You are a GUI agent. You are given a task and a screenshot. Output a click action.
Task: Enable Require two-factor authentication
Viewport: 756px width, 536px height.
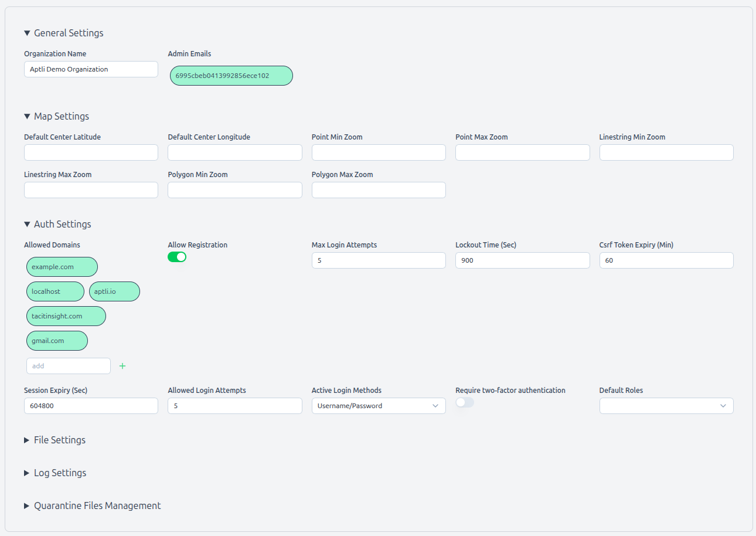click(465, 402)
